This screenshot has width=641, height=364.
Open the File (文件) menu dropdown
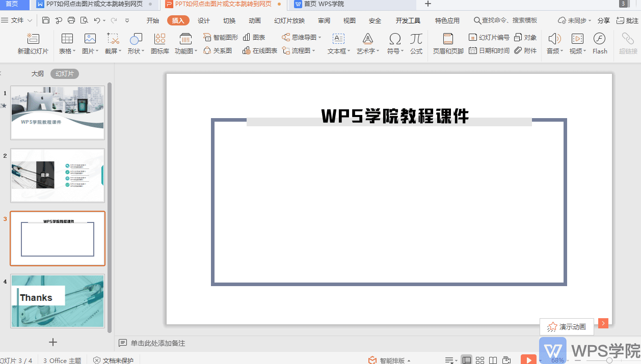17,20
